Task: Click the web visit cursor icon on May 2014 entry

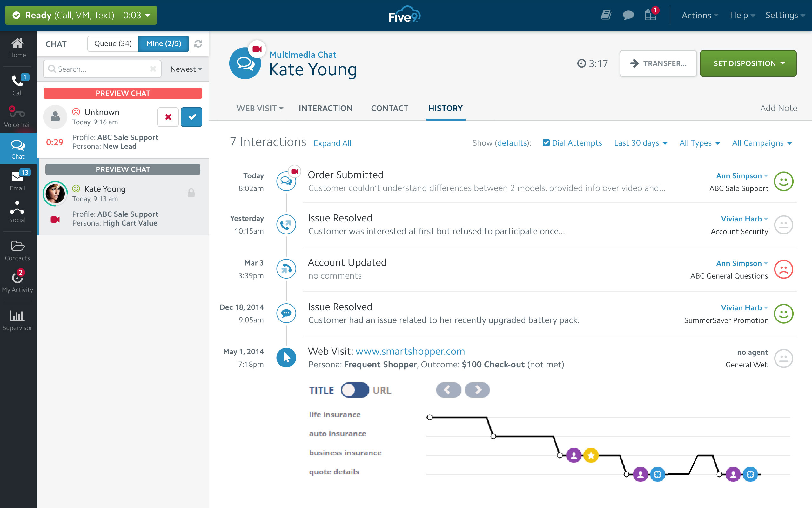Action: pyautogui.click(x=286, y=357)
